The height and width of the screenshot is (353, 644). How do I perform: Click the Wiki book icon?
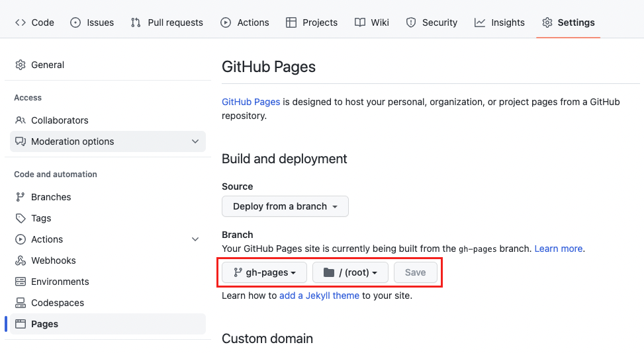(360, 22)
